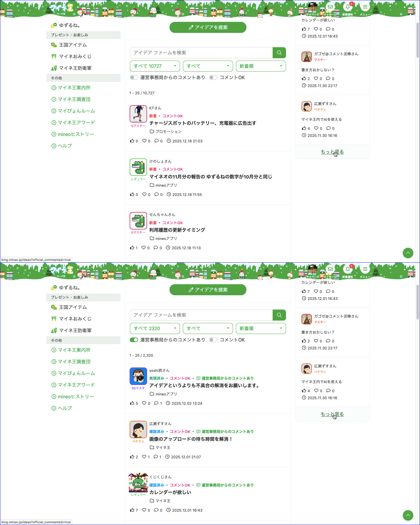Open the 新着順 sort dropdown in the 2,320-ideas view

click(261, 328)
